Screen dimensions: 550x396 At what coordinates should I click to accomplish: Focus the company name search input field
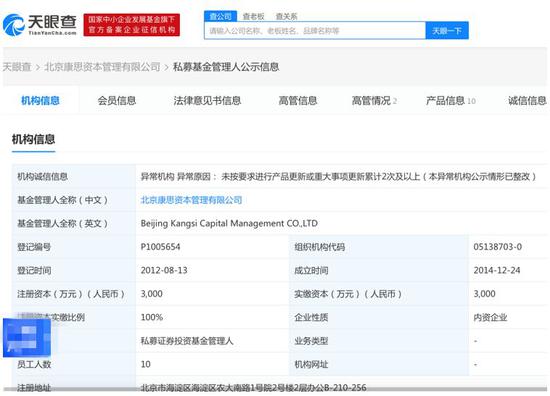pos(315,31)
